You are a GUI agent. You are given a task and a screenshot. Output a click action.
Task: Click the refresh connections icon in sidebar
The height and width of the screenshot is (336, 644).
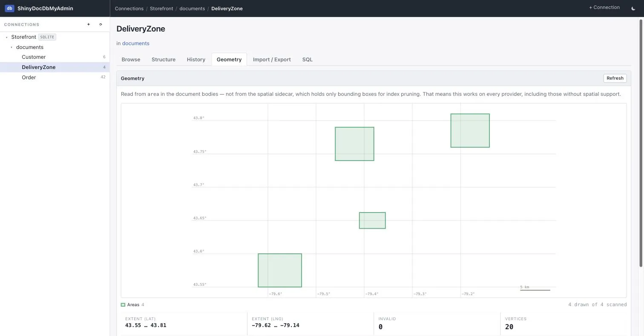[x=101, y=24]
